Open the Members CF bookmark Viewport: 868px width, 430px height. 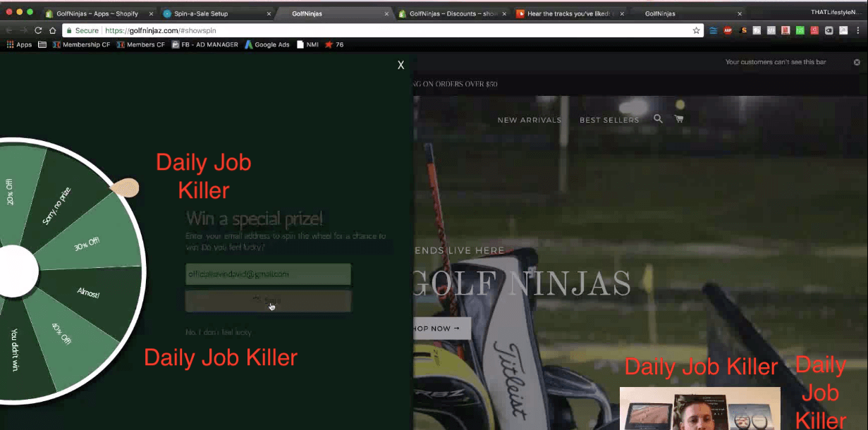141,44
